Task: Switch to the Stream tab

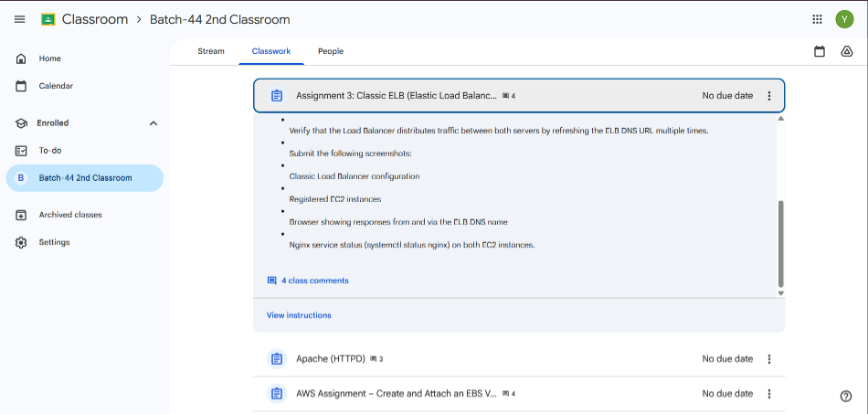Action: pos(211,51)
